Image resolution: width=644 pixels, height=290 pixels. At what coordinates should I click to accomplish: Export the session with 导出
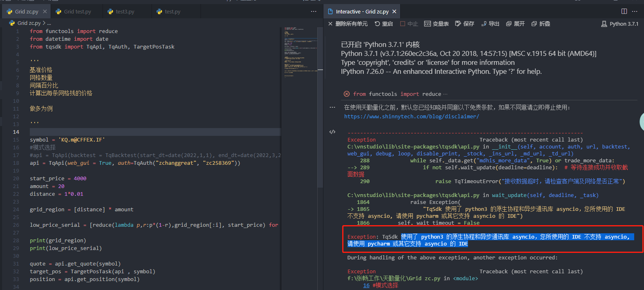[x=490, y=24]
